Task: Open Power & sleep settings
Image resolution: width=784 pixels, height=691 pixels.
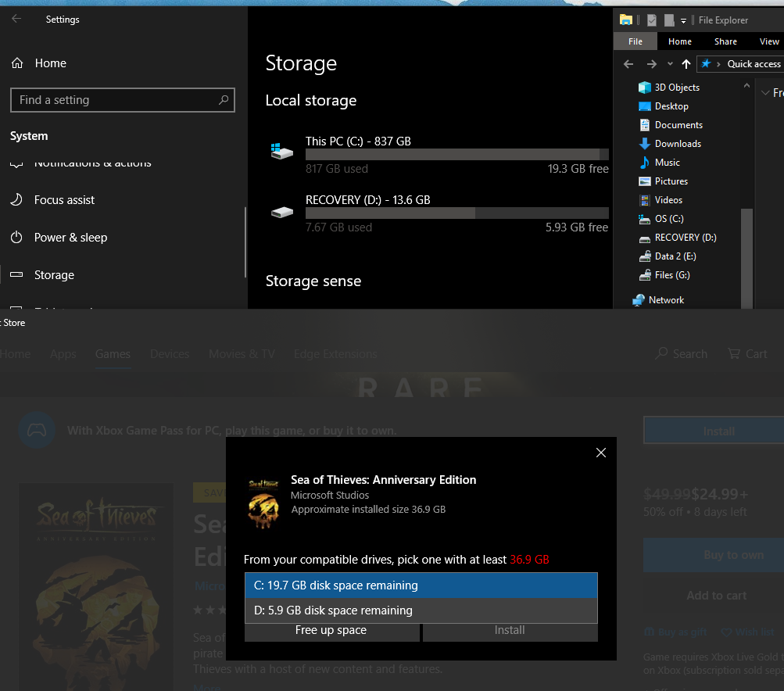Action: (59, 238)
